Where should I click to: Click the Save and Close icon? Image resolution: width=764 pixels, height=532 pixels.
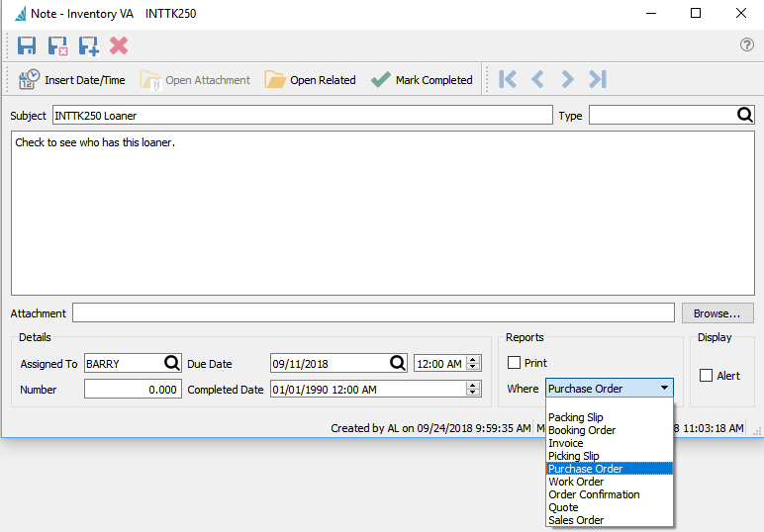point(57,46)
